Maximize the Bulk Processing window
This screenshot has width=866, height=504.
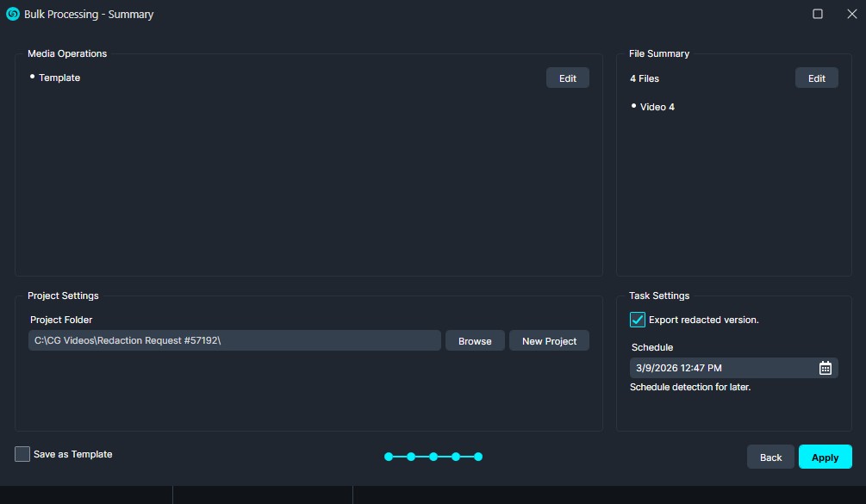[818, 14]
